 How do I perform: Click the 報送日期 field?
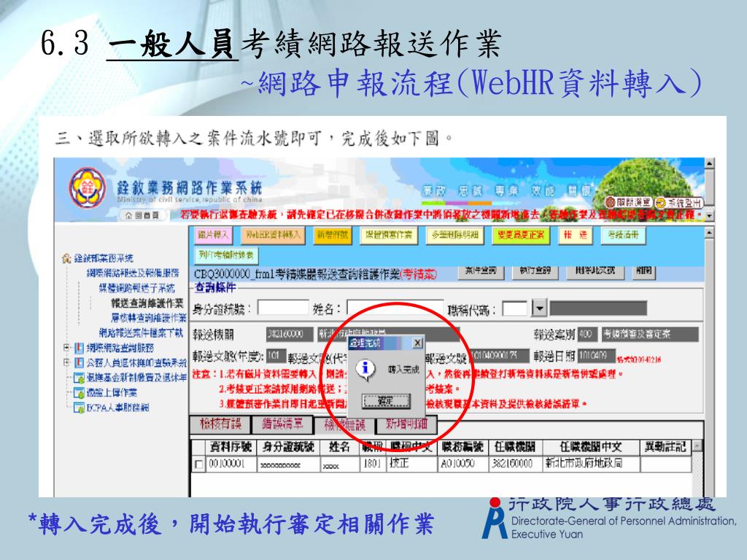point(595,356)
